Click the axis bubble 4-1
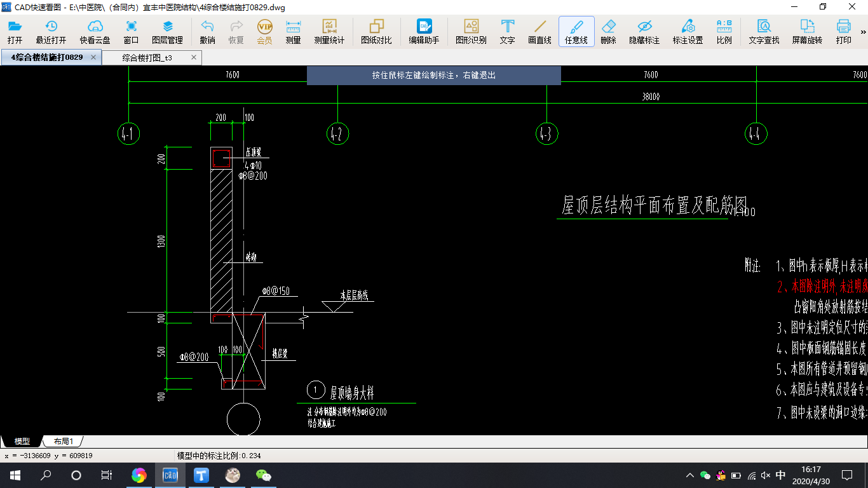 [x=128, y=134]
